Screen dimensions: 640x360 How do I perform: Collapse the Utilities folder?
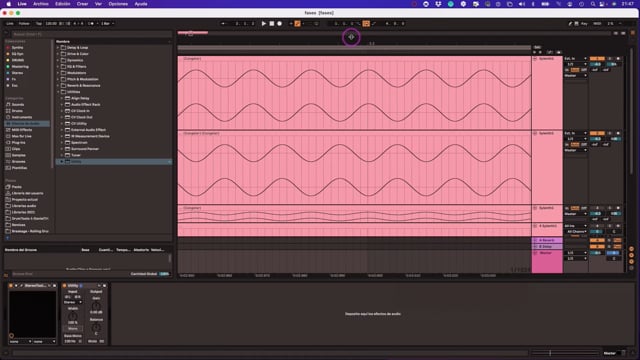click(58, 92)
